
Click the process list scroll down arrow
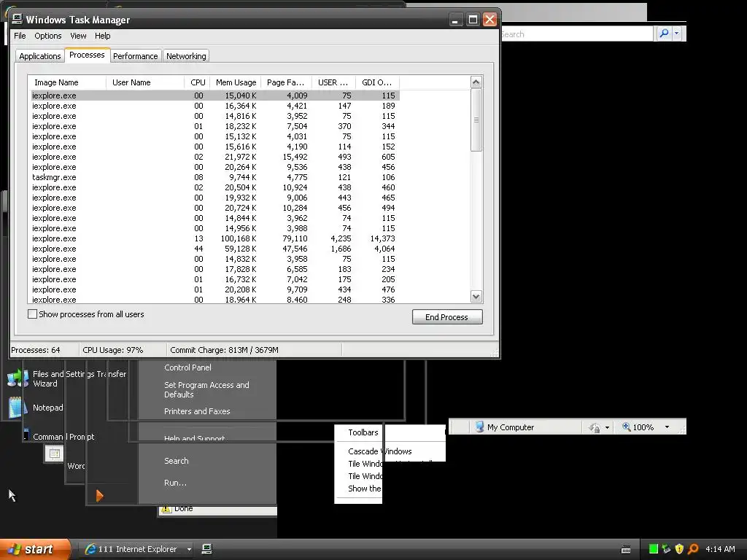tap(476, 296)
